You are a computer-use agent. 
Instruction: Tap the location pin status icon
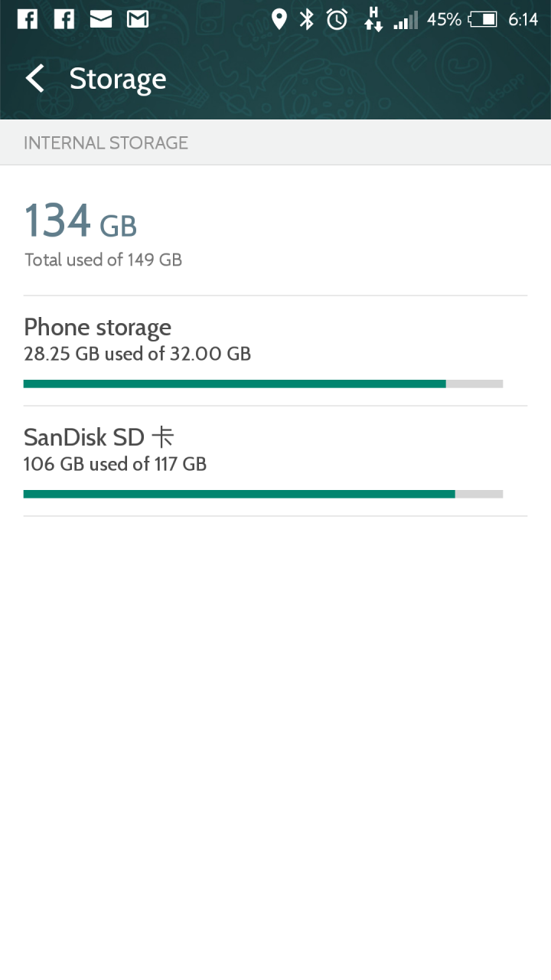pyautogui.click(x=279, y=19)
